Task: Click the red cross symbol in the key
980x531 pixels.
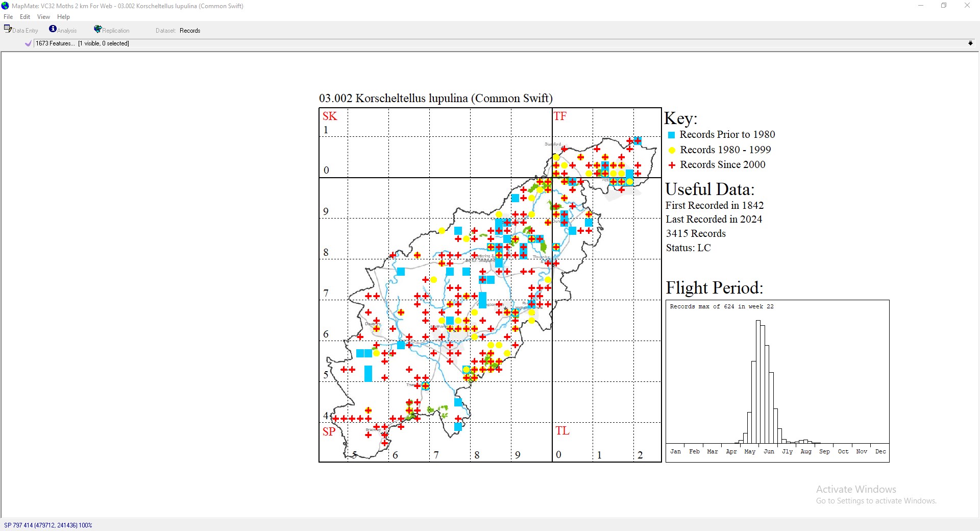Action: click(x=672, y=165)
